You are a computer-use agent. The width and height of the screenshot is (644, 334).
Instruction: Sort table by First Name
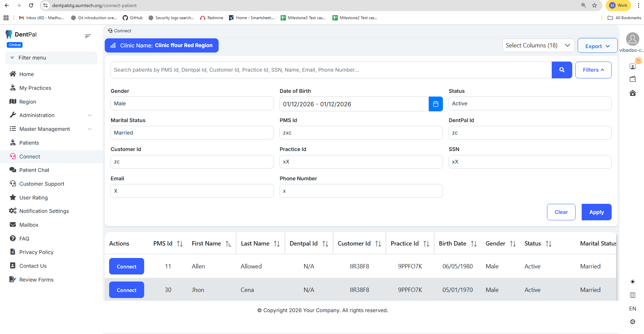click(x=228, y=244)
